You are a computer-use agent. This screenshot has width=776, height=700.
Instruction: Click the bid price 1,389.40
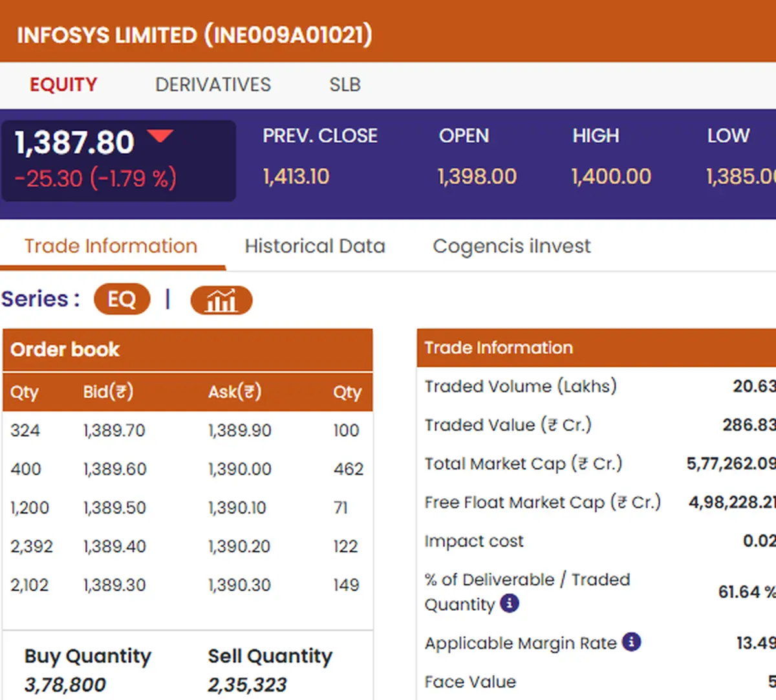(114, 547)
